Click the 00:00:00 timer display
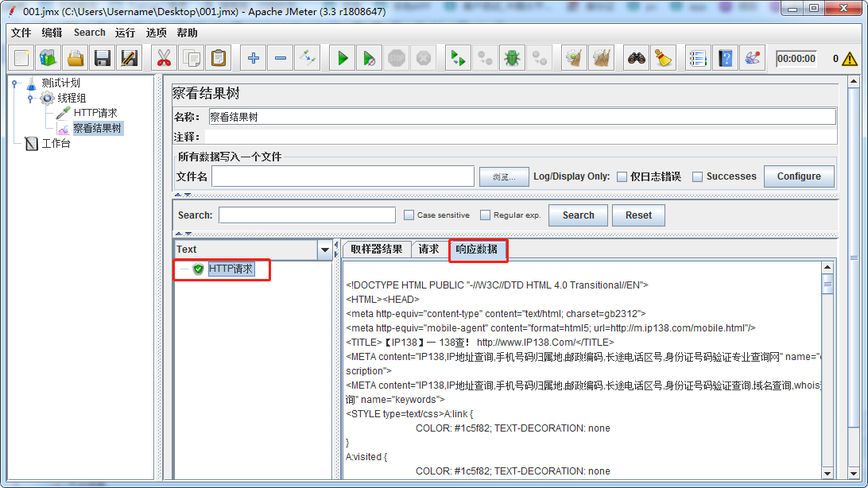Image resolution: width=868 pixels, height=488 pixels. click(x=796, y=59)
